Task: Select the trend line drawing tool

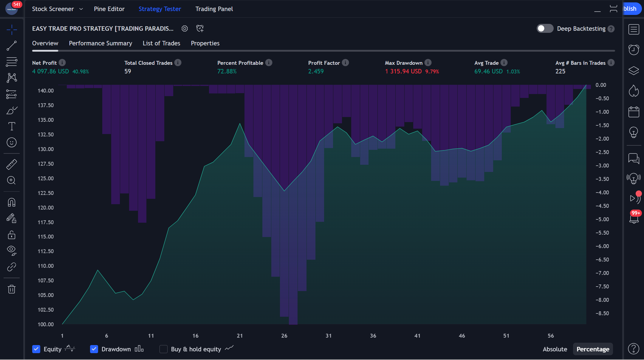Action: click(x=12, y=46)
